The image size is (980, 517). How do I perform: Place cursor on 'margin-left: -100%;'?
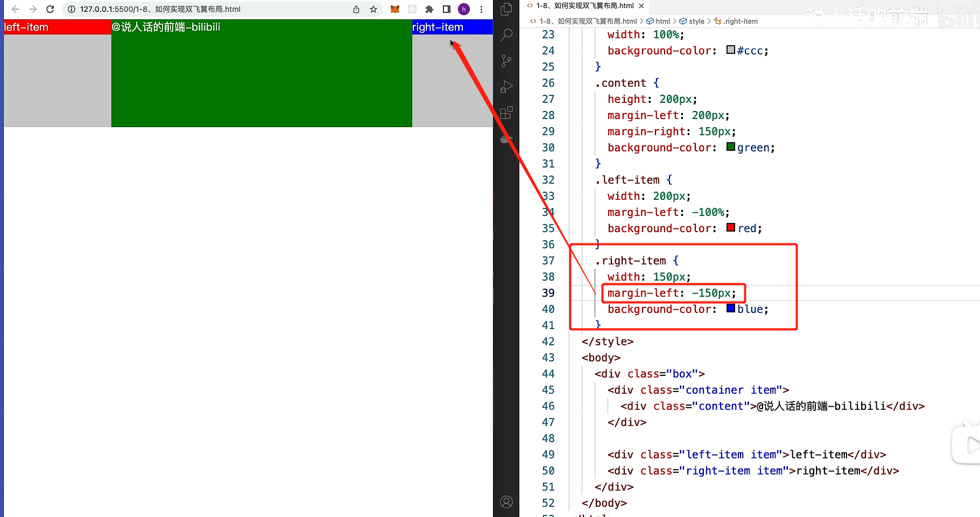coord(668,212)
